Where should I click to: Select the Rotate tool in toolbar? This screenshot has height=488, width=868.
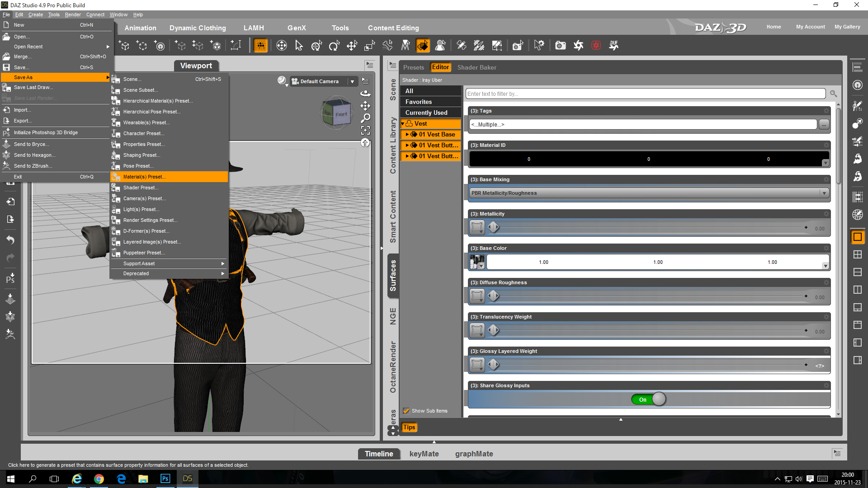tap(334, 46)
